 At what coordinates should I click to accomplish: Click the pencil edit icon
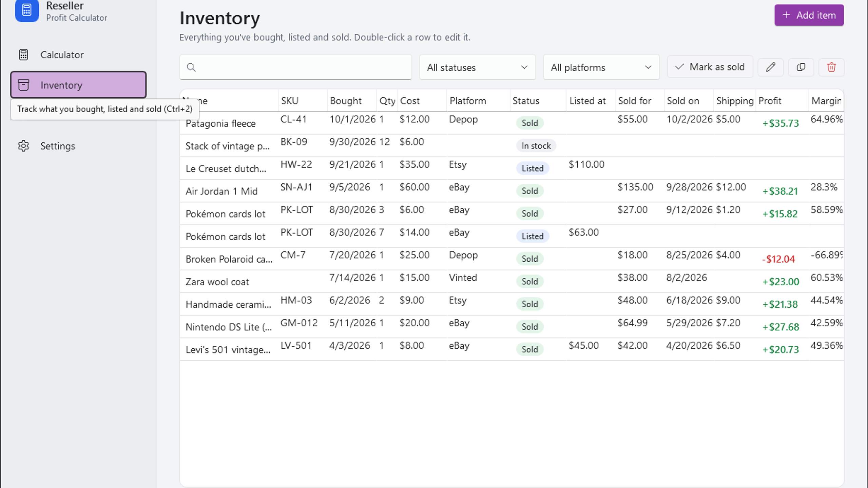770,67
